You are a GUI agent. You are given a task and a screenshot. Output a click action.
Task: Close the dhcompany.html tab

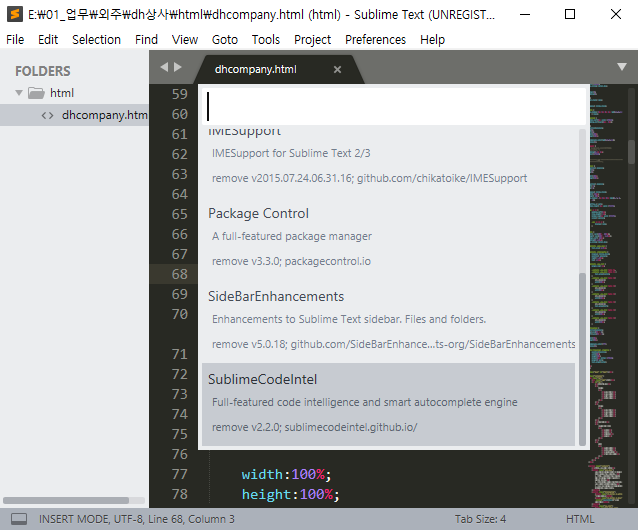(337, 70)
